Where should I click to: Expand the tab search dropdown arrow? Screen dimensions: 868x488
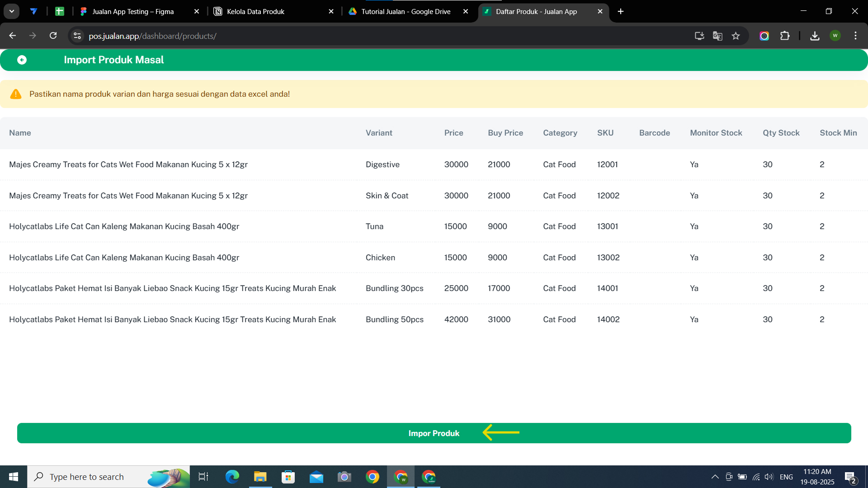12,11
